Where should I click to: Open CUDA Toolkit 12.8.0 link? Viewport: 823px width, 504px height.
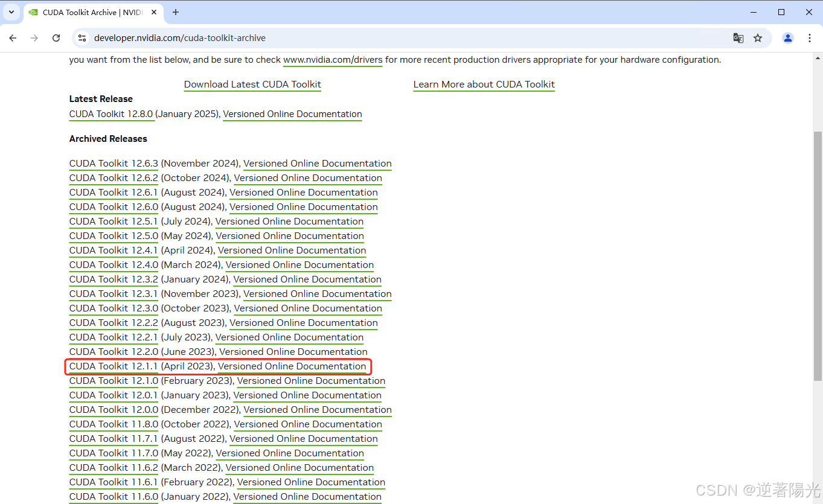[x=112, y=114]
